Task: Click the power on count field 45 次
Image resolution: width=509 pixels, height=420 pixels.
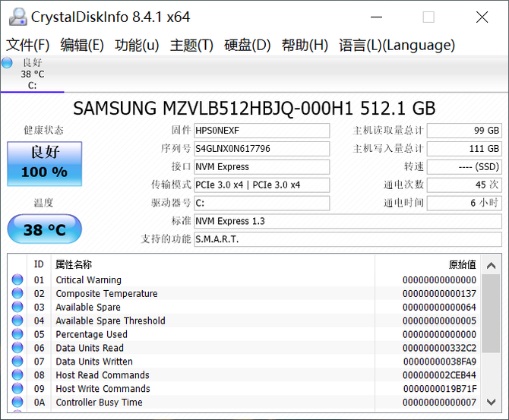Action: point(464,185)
